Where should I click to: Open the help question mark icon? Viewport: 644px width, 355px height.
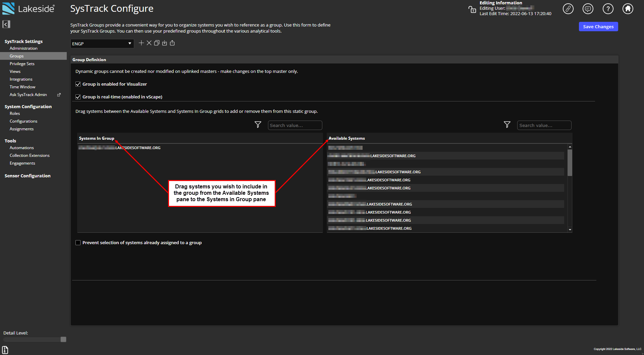click(x=608, y=9)
